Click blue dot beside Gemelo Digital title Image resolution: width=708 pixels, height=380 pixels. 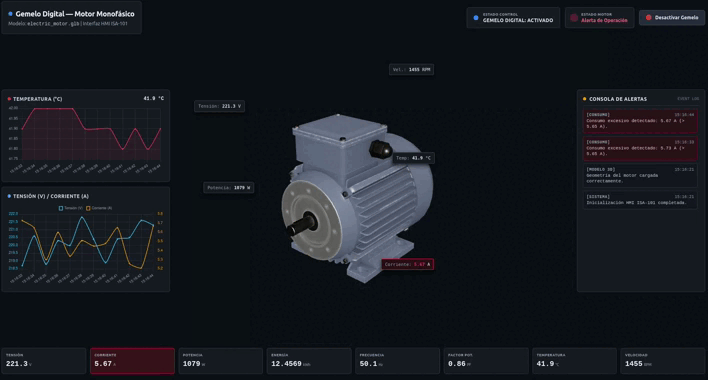coord(10,14)
